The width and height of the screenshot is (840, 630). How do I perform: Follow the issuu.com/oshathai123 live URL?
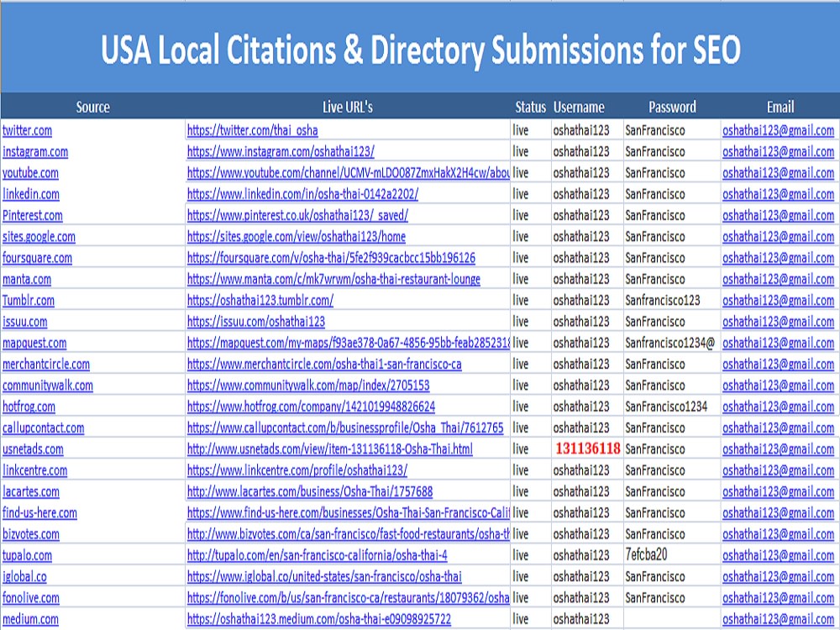pyautogui.click(x=256, y=322)
